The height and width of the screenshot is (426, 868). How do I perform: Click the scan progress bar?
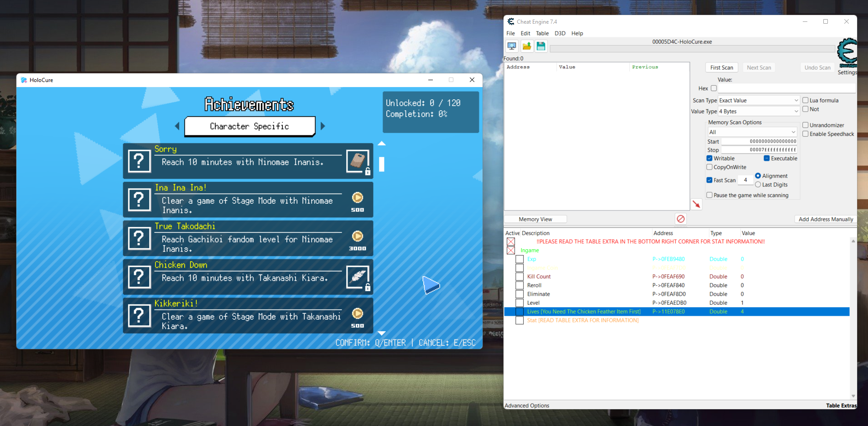692,49
